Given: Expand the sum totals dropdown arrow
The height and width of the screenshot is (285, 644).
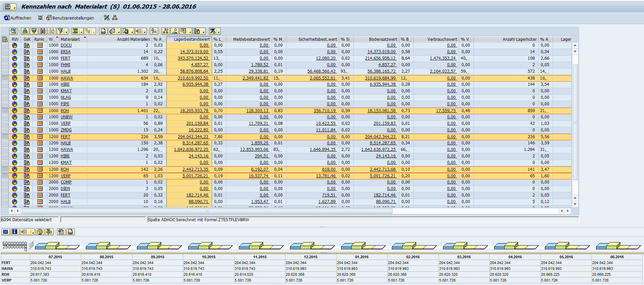Looking at the screenshot, I should click(81, 32).
